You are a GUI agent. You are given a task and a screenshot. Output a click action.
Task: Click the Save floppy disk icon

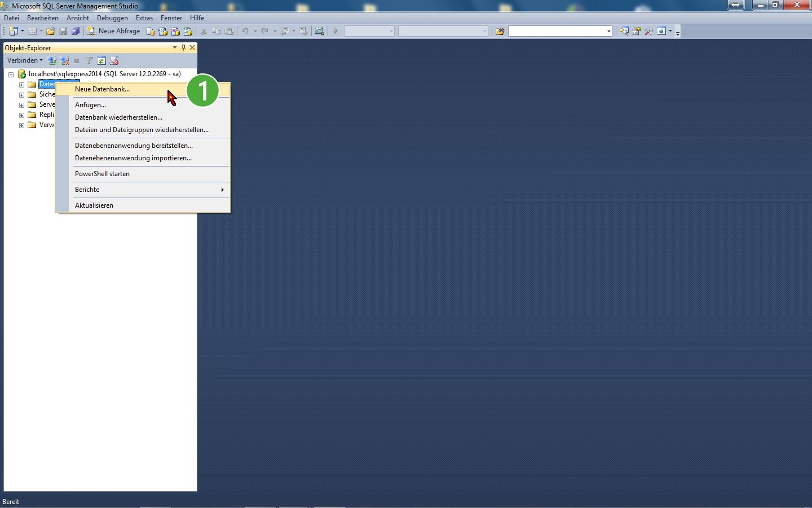63,31
